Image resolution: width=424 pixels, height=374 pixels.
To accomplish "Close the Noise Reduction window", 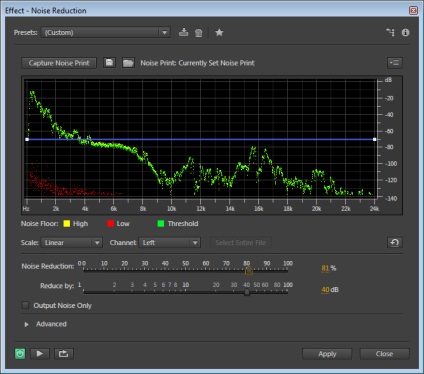I will pos(413,10).
